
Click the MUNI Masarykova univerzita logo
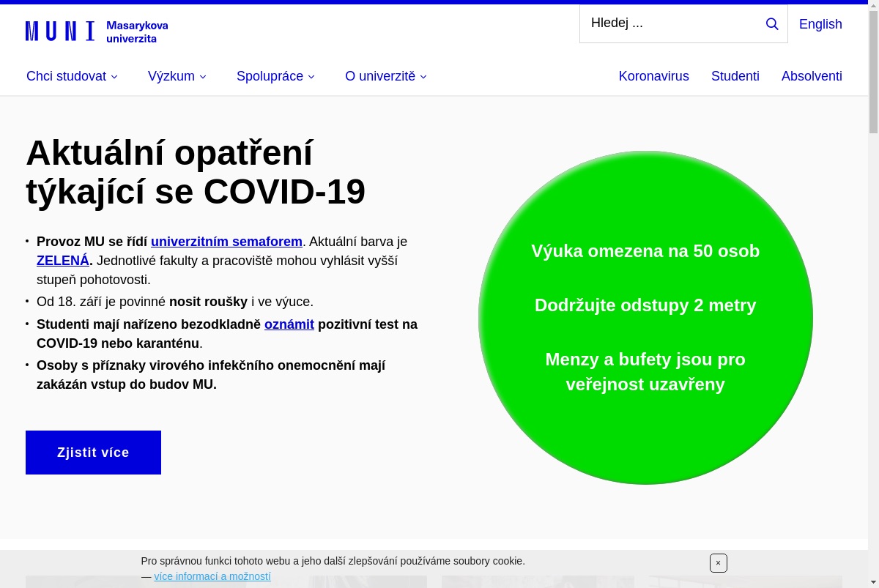[97, 31]
